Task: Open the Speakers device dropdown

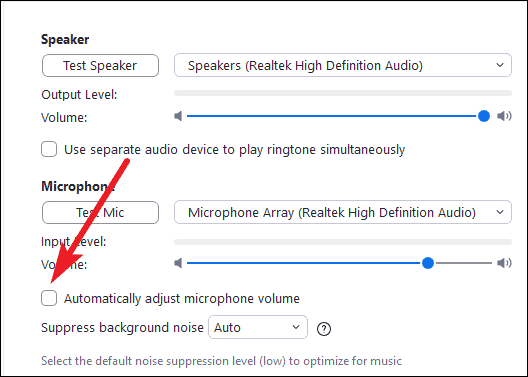Action: point(343,65)
